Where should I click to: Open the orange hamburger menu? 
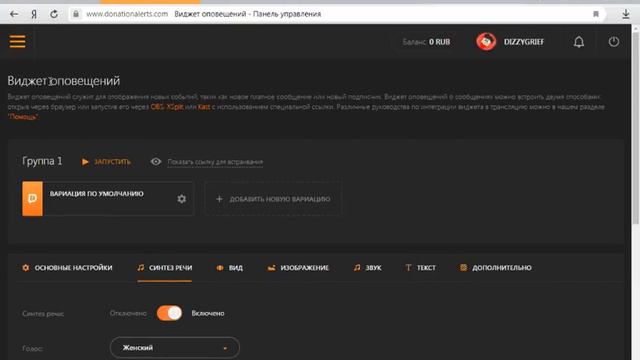(18, 42)
